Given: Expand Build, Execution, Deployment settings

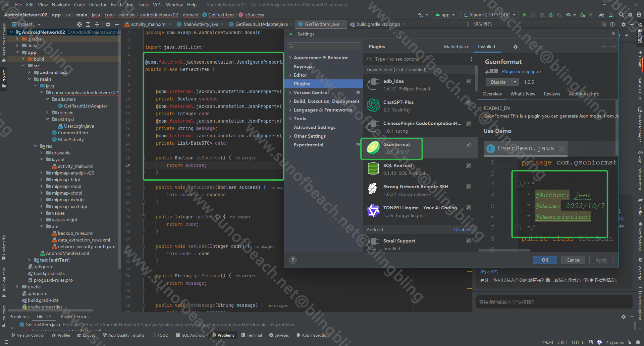Looking at the screenshot, I should [x=290, y=101].
